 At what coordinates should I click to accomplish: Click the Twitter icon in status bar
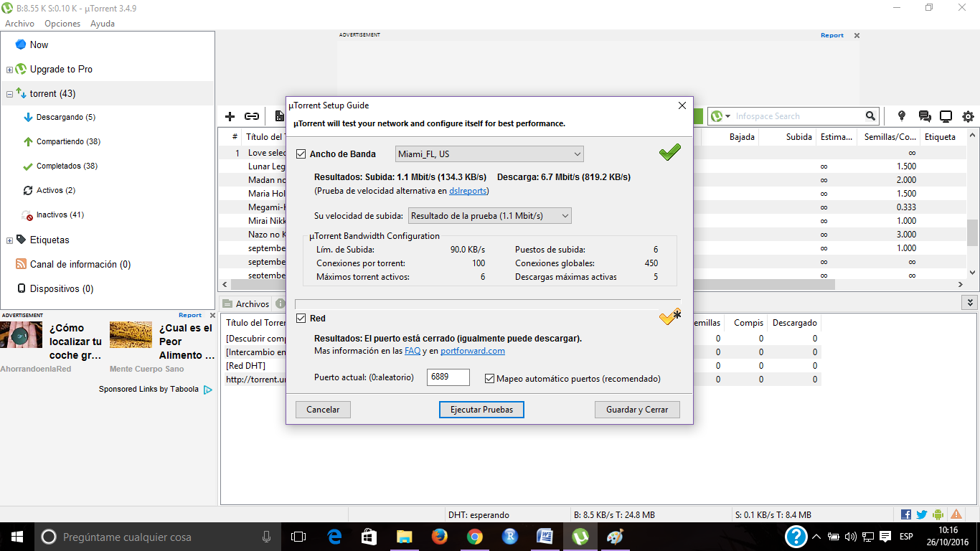(922, 514)
